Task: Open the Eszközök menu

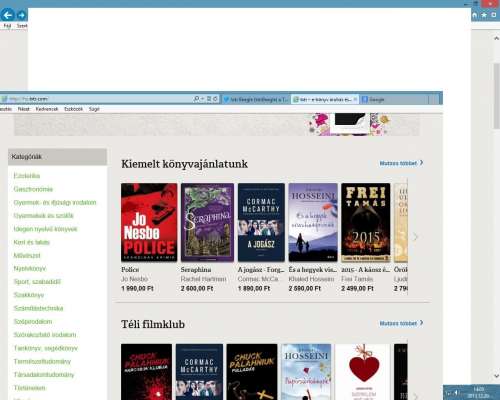Action: click(73, 109)
